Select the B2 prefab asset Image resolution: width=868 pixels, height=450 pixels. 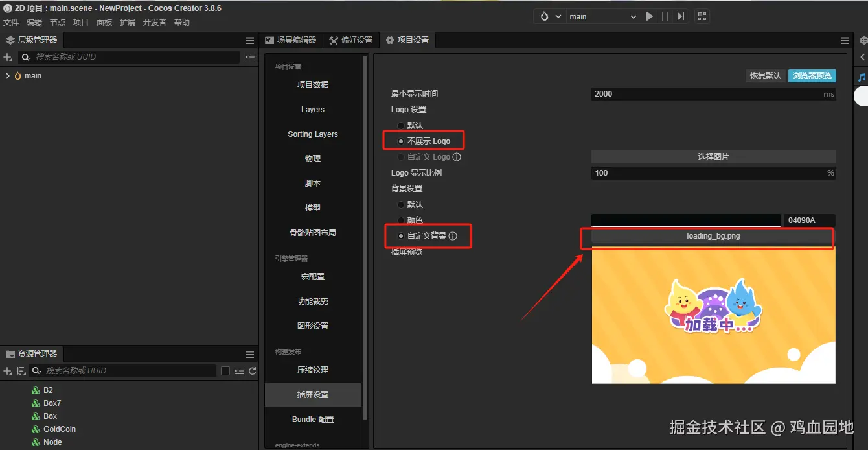(48, 390)
